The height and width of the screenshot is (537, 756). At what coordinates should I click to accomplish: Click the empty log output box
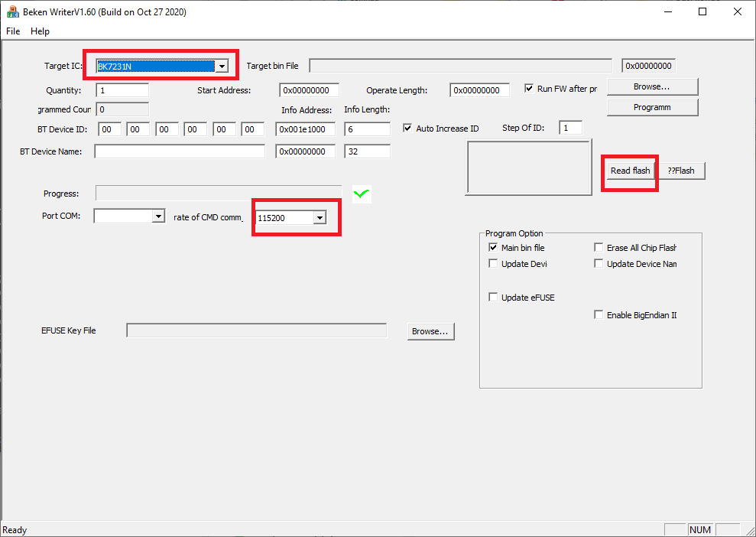click(x=528, y=168)
